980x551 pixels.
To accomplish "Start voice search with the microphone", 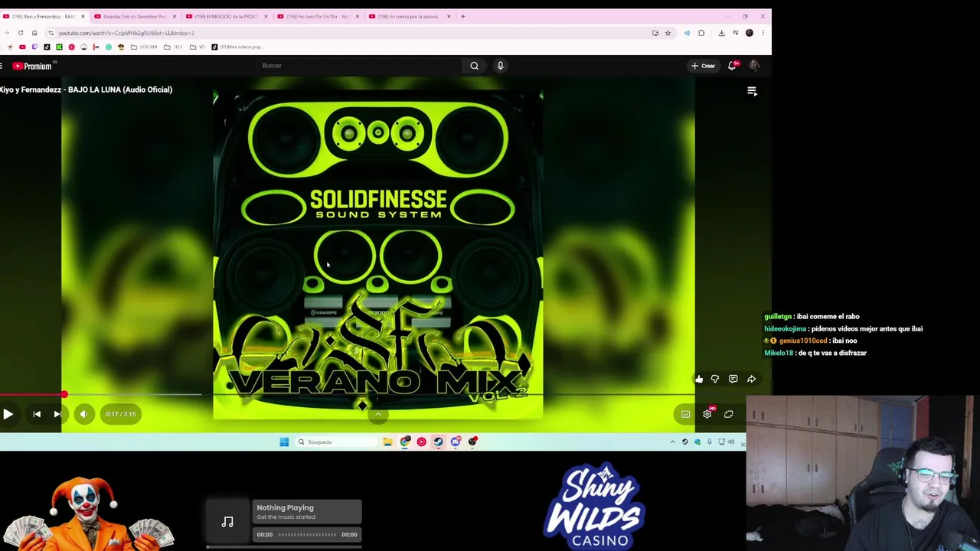I will (501, 66).
